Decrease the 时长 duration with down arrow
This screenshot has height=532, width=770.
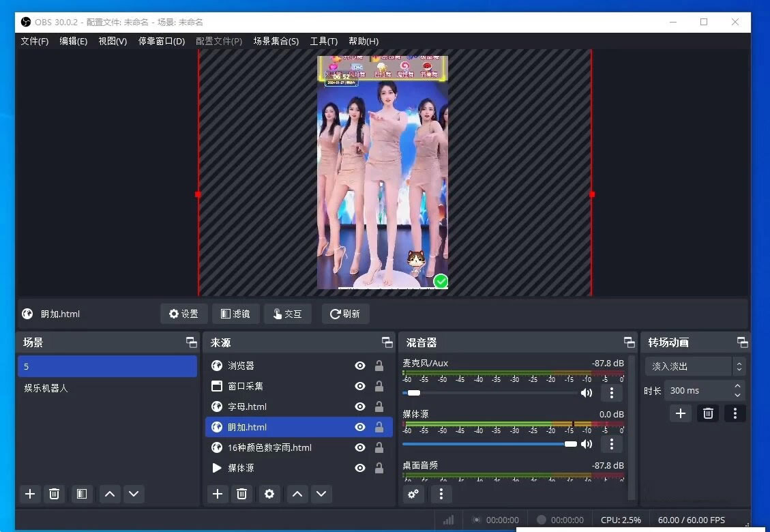737,395
